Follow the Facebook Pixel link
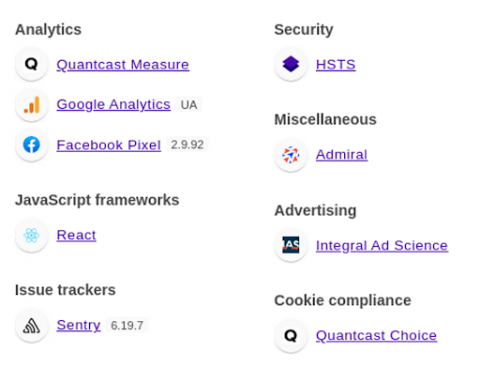The width and height of the screenshot is (480, 367). [x=109, y=145]
